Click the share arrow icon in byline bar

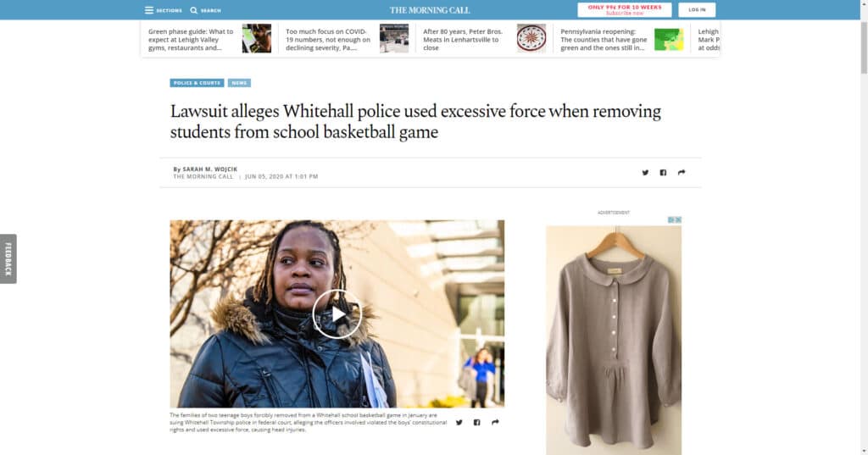[682, 173]
